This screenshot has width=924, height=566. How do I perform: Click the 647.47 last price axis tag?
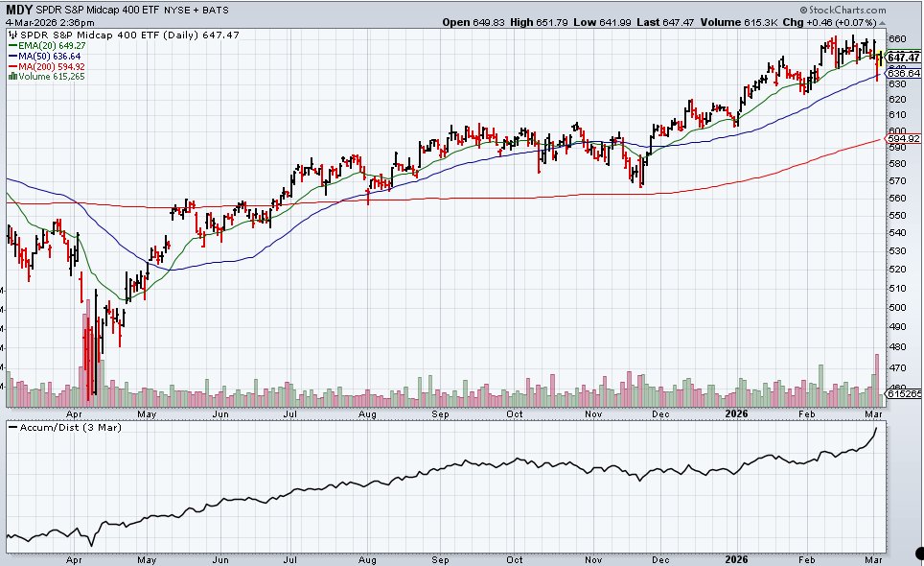(903, 58)
